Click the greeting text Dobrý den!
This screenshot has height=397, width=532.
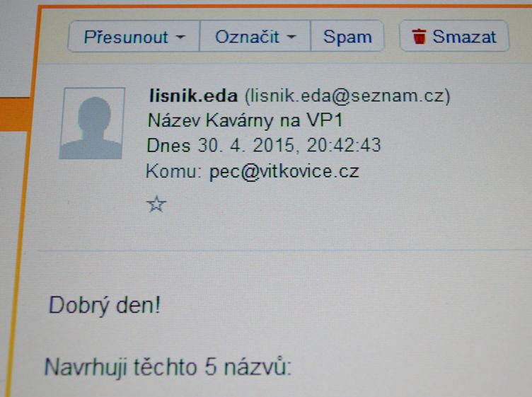point(105,305)
